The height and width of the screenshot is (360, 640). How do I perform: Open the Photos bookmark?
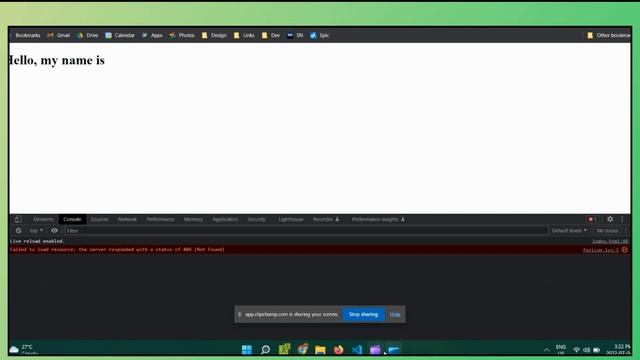[182, 36]
